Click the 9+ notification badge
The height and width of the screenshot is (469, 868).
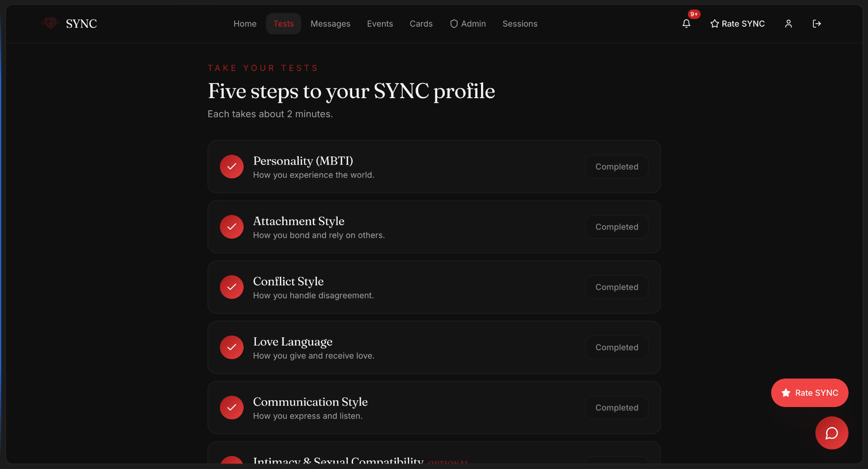(x=694, y=14)
